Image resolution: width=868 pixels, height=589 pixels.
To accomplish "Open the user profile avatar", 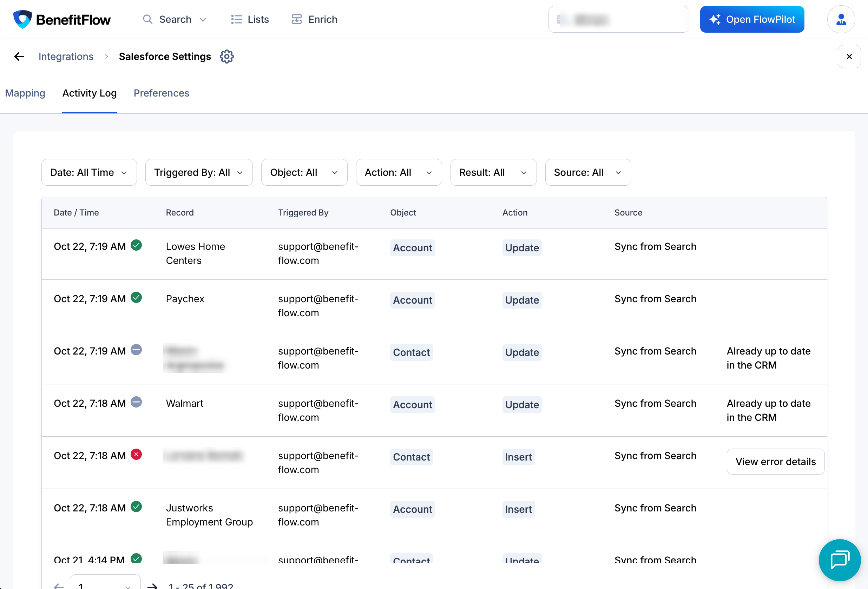I will (x=841, y=19).
